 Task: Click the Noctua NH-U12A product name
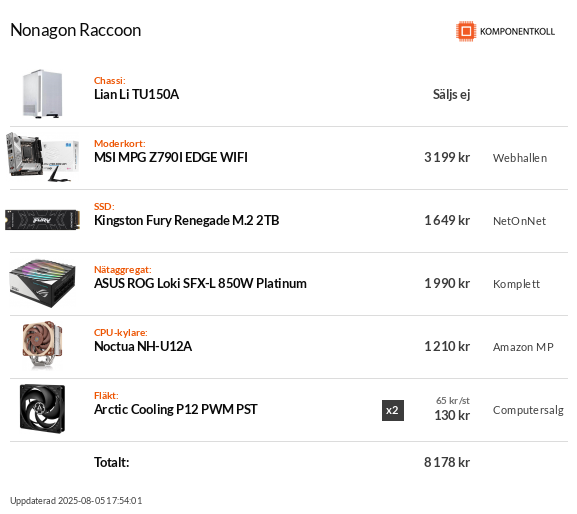143,346
